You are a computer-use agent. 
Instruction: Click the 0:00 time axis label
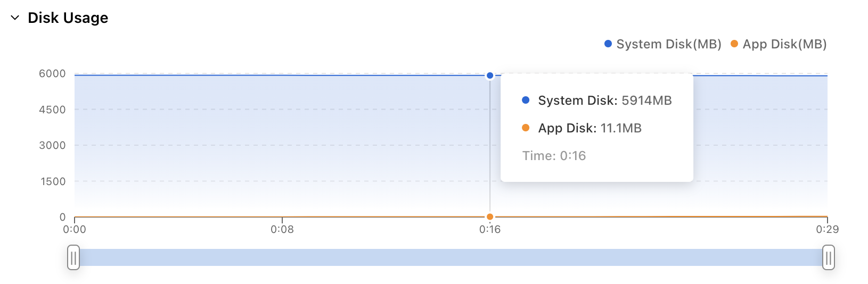[x=75, y=230]
